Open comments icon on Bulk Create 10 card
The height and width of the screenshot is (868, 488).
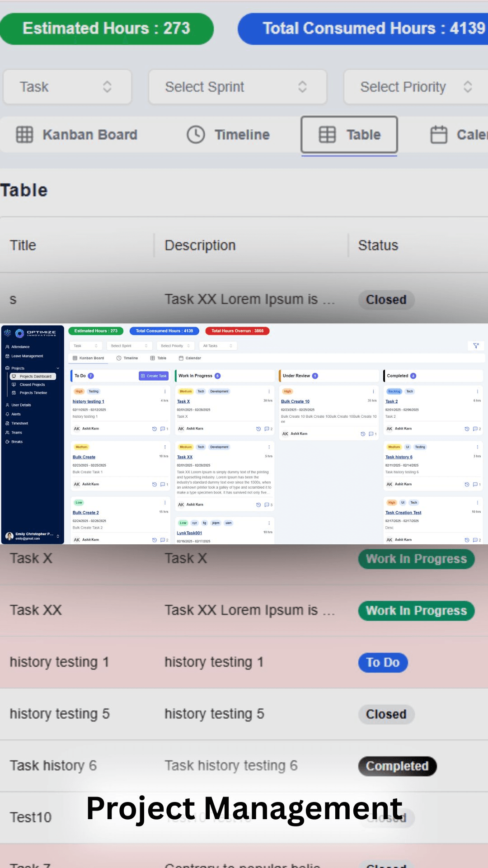tap(371, 434)
